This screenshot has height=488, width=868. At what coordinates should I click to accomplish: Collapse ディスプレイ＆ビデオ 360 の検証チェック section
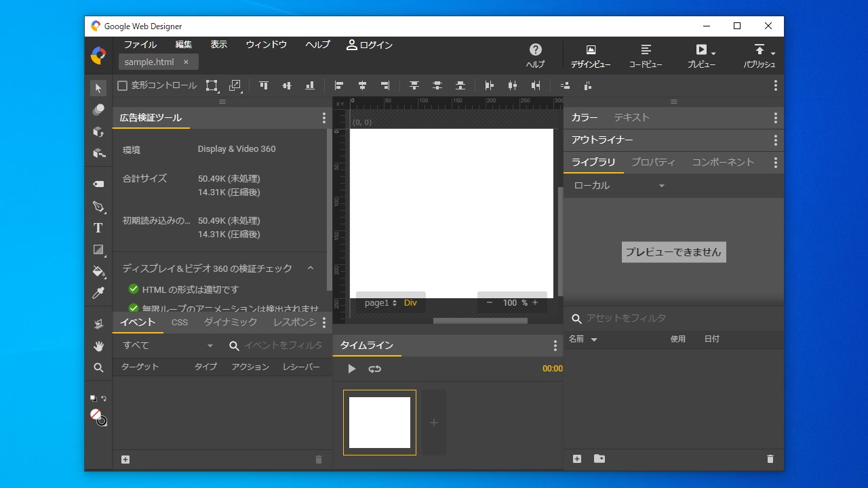[x=311, y=268]
